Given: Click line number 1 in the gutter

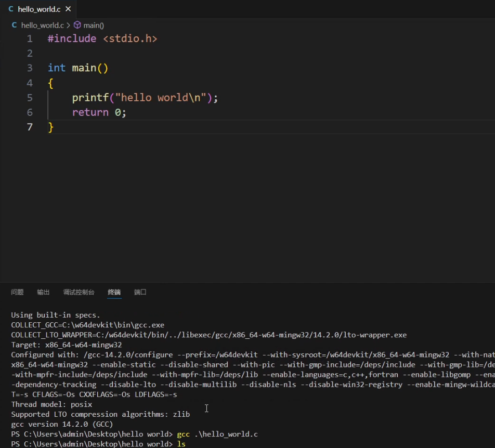Looking at the screenshot, I should 30,38.
